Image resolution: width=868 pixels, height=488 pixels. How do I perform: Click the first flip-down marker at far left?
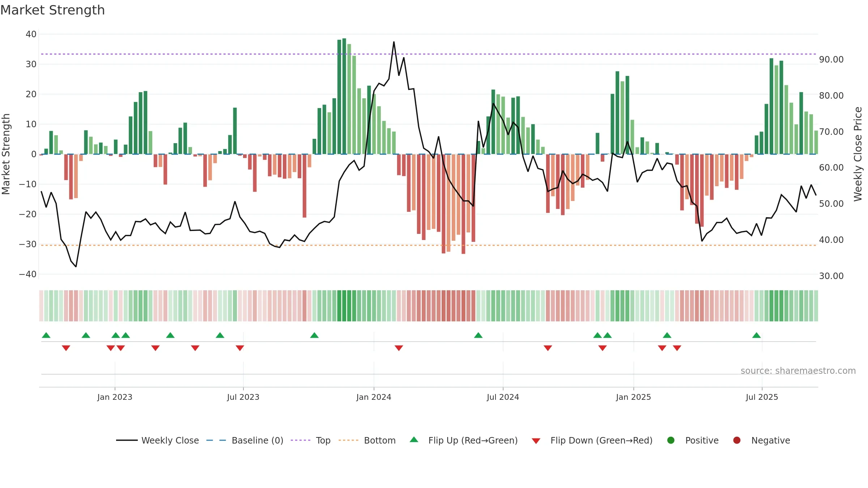coord(66,348)
